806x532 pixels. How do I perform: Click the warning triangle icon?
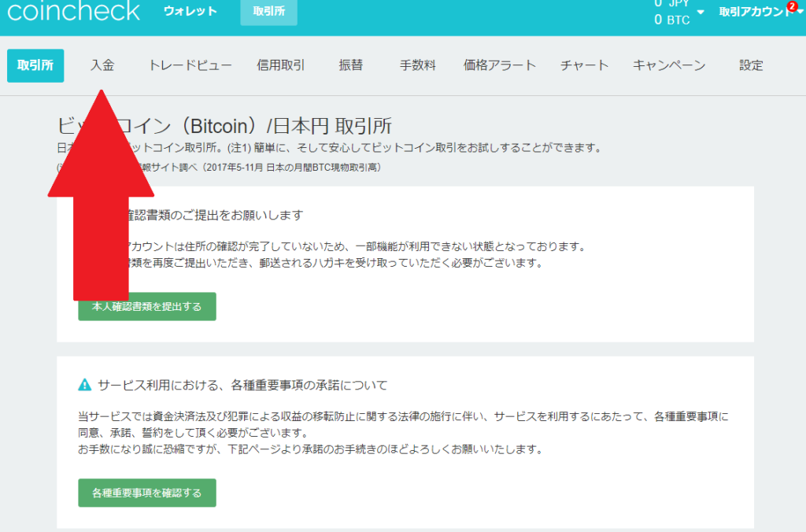point(85,385)
